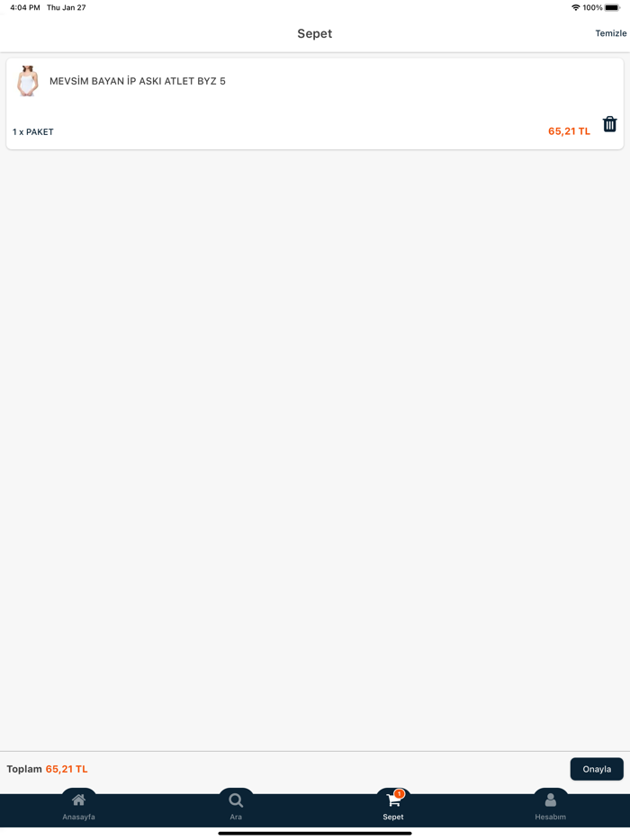The image size is (630, 840).
Task: Switch to the Anasayfa tab label
Action: pos(79,817)
